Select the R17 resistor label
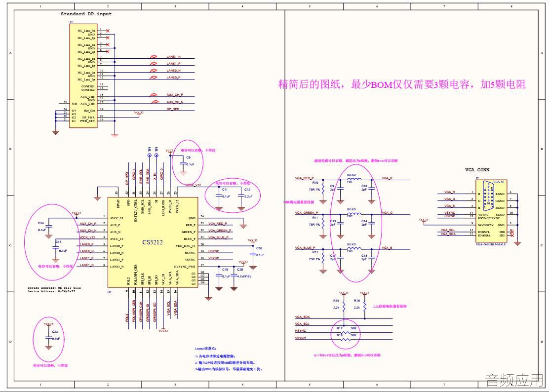 [x=339, y=328]
